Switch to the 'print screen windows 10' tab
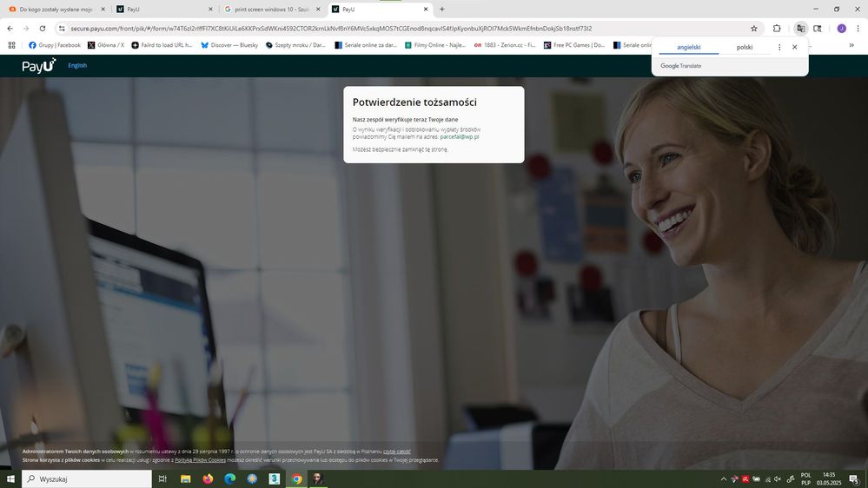868x488 pixels. [266, 10]
